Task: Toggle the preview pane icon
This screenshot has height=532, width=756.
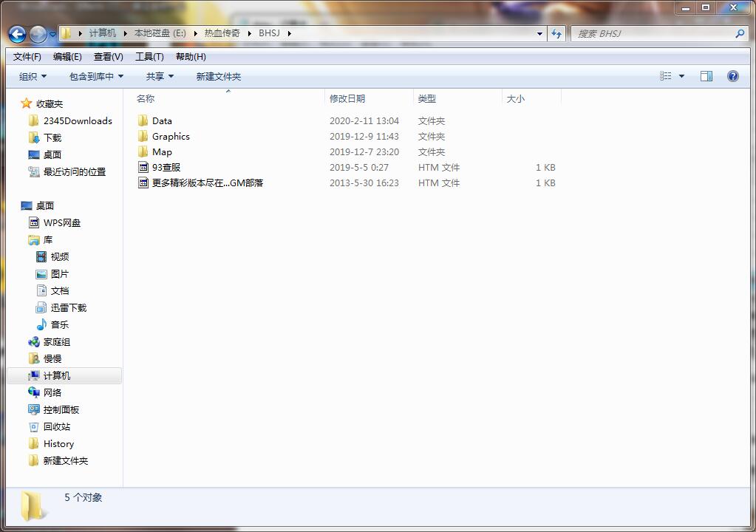Action: pyautogui.click(x=706, y=76)
